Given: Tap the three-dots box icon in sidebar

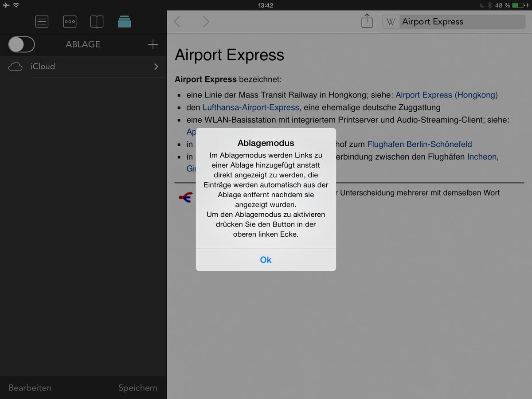Looking at the screenshot, I should 70,21.
